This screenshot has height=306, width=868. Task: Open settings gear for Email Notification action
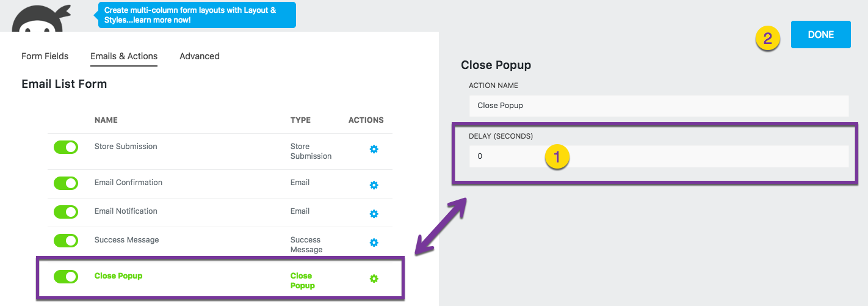[374, 214]
